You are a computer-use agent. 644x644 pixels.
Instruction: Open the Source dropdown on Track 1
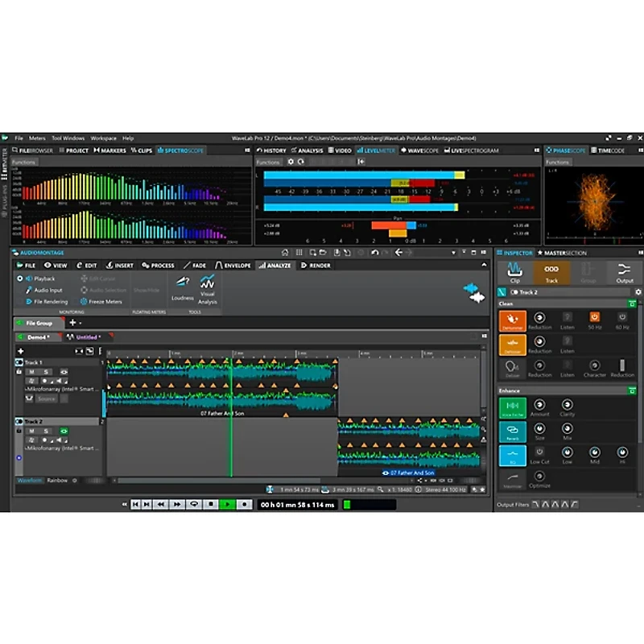(x=45, y=399)
